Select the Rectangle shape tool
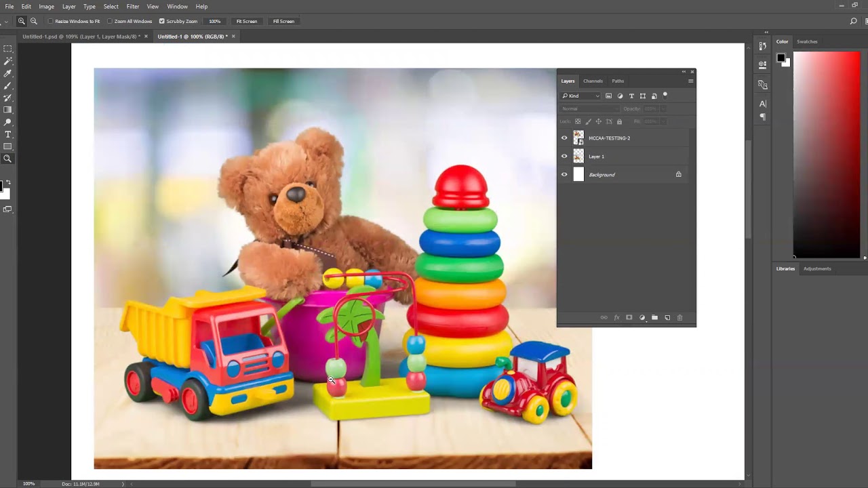Viewport: 868px width, 488px height. coord(7,146)
